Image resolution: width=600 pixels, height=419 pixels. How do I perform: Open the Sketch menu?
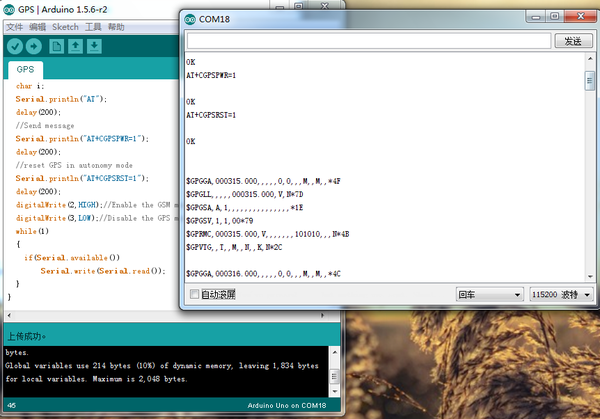tap(65, 27)
